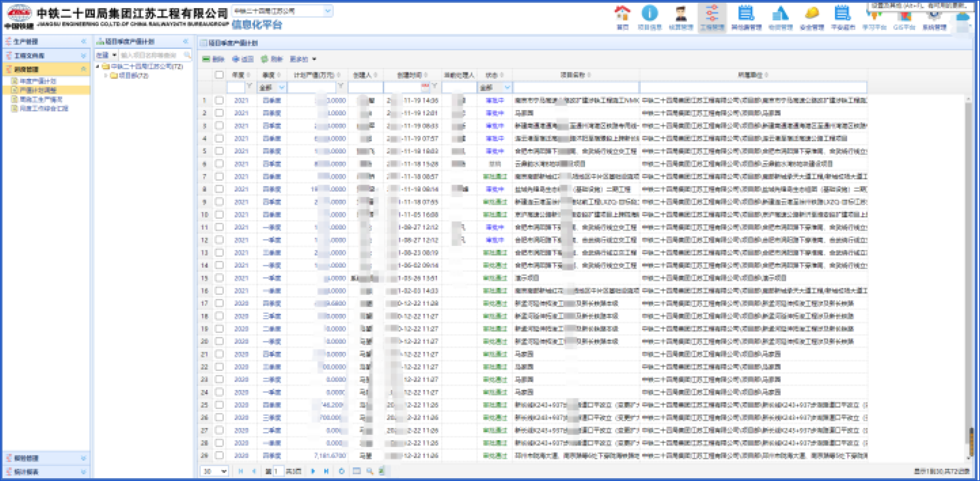Check the checkbox for row 26
The image size is (980, 481).
[219, 417]
